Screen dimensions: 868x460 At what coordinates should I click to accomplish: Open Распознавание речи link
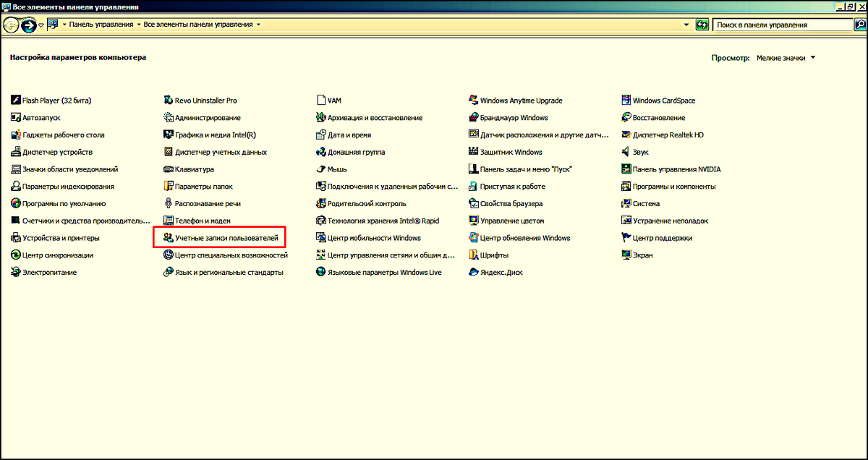coord(208,204)
